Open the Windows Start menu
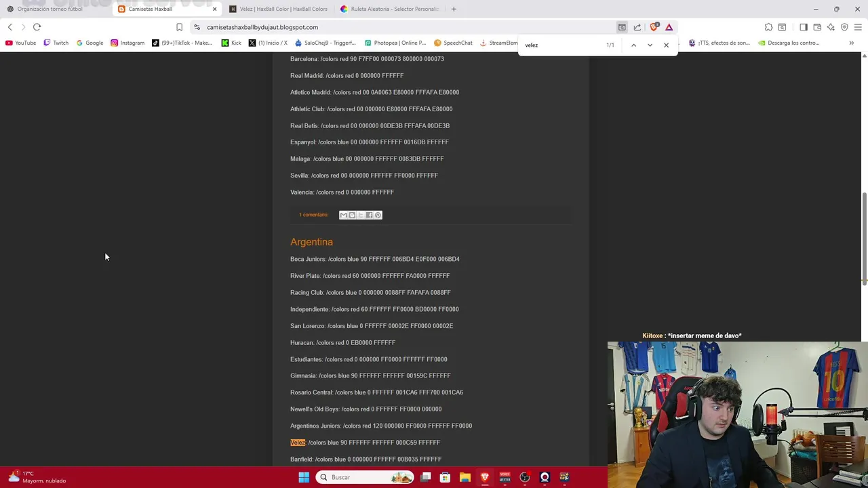The height and width of the screenshot is (488, 868). pos(304,477)
